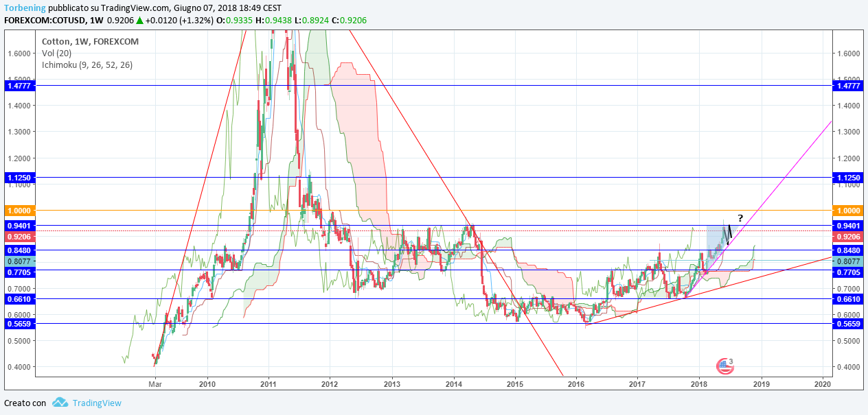Click the 0.8480 label on right price scale
This screenshot has width=868, height=415.
[x=847, y=250]
